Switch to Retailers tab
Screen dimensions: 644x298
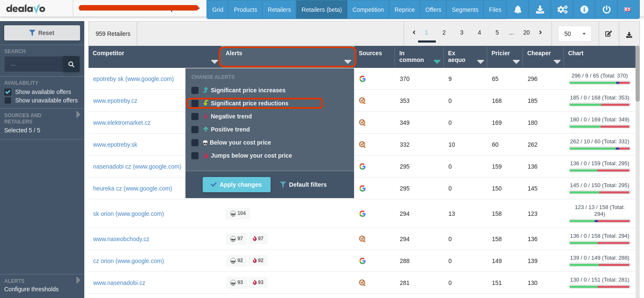(x=279, y=10)
